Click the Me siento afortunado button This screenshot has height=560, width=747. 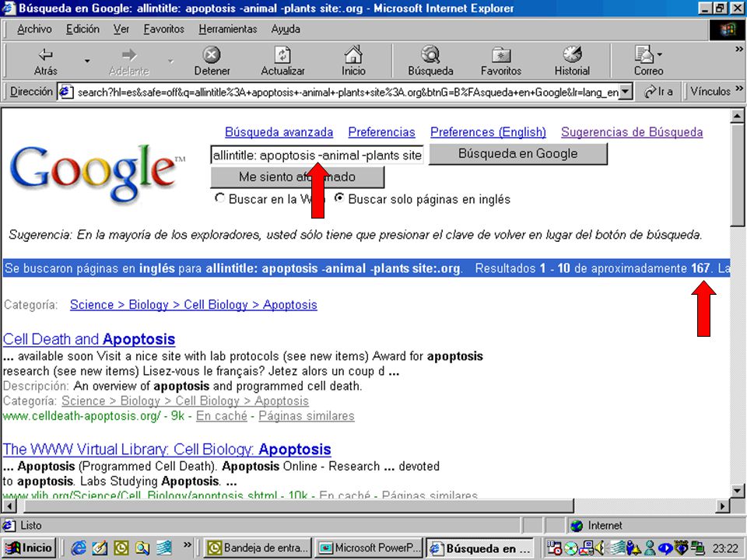297,177
